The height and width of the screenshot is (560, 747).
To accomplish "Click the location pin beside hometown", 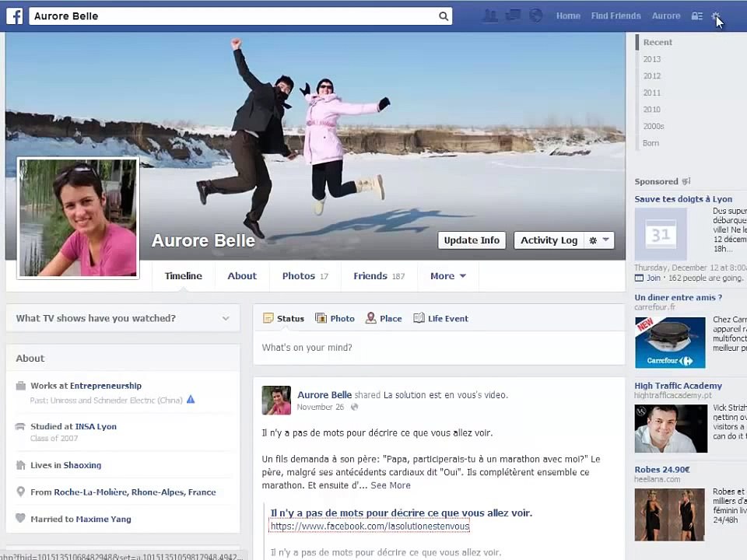I will [x=20, y=492].
